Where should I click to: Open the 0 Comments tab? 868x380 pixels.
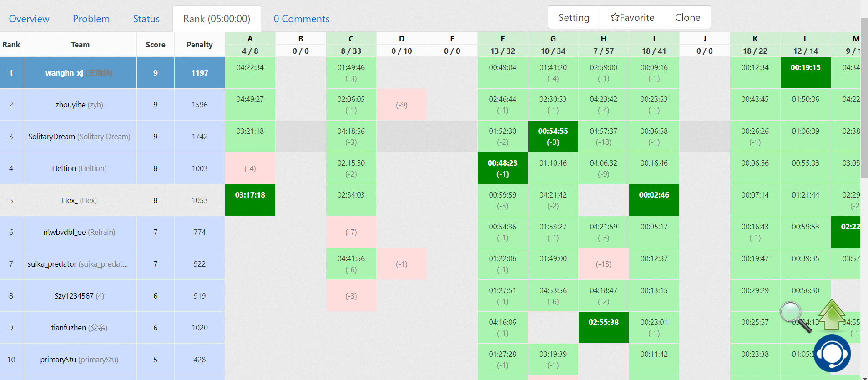click(x=301, y=19)
